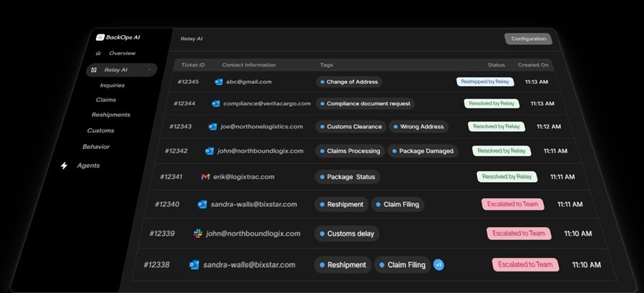
Task: Click the 11:12 AM timestamp
Action: coord(549,127)
